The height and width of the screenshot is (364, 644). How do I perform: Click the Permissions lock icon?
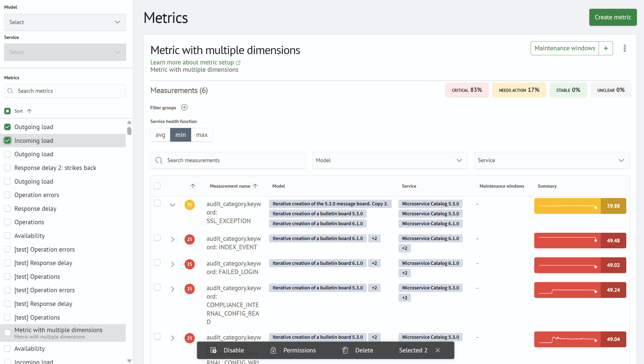tap(273, 350)
